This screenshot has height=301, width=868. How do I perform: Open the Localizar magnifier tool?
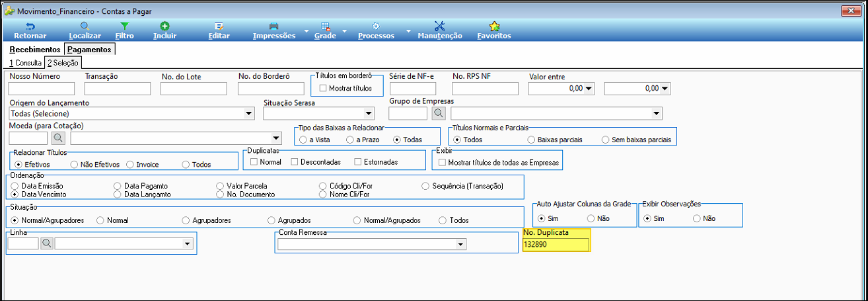point(85,26)
